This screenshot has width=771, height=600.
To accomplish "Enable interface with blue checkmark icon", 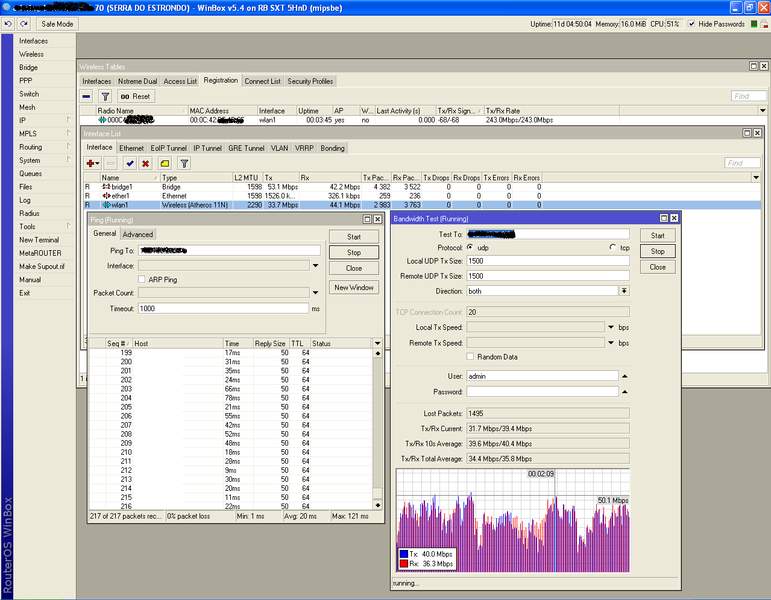I will (128, 163).
